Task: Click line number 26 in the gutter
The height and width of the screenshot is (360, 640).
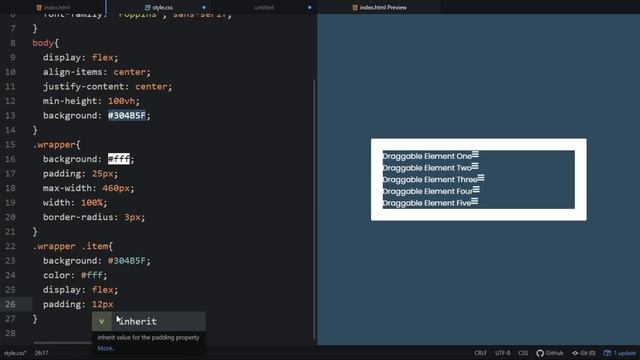Action: [x=10, y=304]
